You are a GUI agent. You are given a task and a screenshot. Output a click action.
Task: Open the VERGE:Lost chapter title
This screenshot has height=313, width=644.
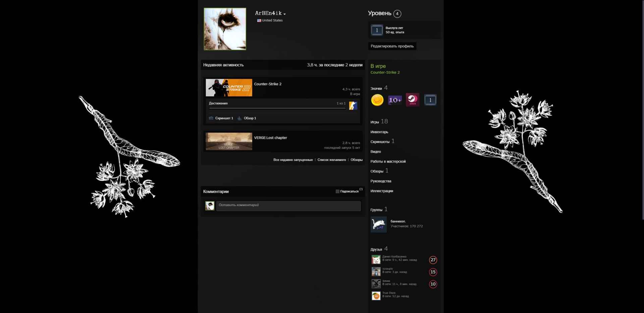[x=270, y=138]
